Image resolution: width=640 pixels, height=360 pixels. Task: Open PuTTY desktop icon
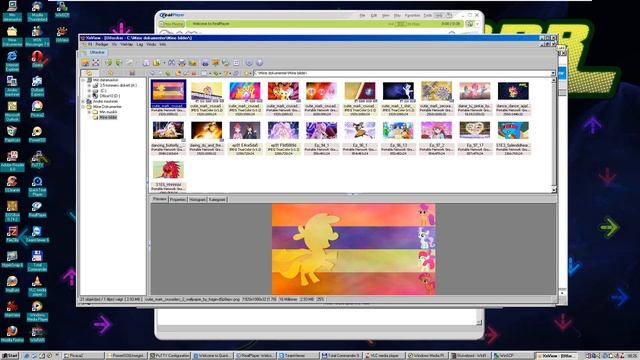tap(37, 160)
